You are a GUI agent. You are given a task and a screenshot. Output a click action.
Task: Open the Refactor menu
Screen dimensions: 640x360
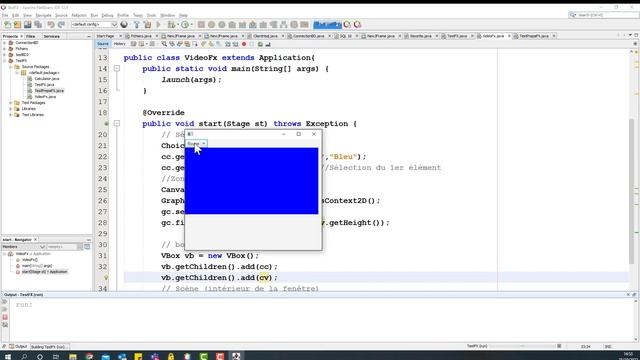[79, 16]
